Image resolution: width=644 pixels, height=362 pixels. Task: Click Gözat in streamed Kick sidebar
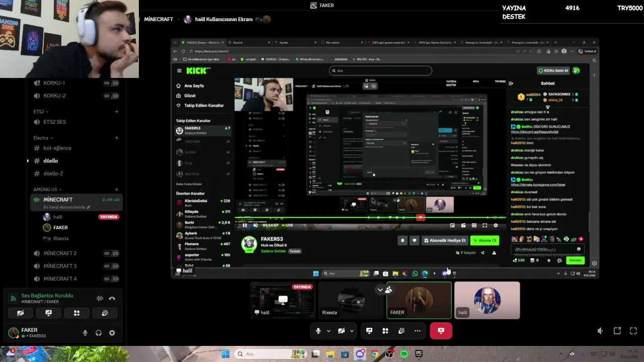(190, 96)
